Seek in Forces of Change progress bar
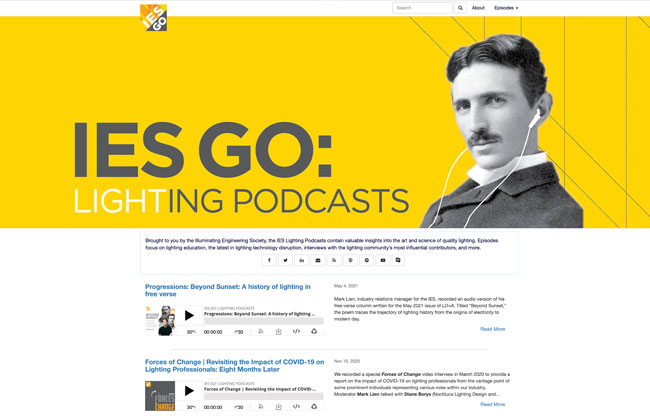Image resolution: width=650 pixels, height=420 pixels. pyautogui.click(x=263, y=396)
